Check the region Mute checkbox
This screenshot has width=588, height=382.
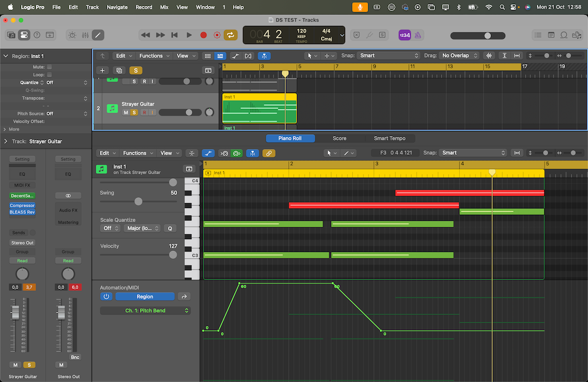point(49,67)
